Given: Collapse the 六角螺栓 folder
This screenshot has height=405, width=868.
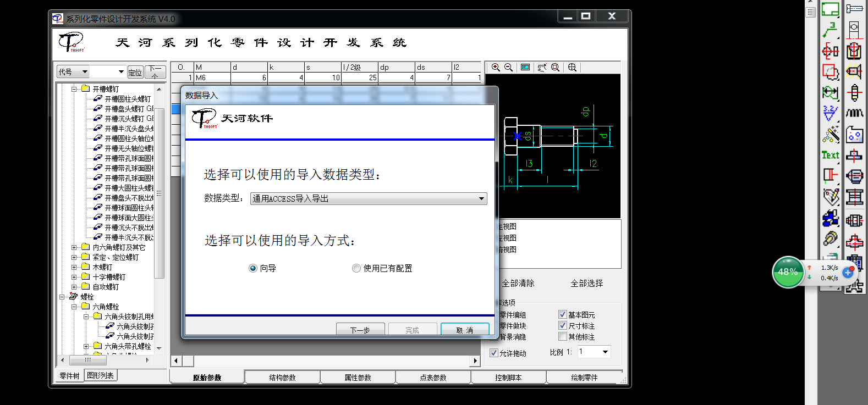Looking at the screenshot, I should (74, 307).
